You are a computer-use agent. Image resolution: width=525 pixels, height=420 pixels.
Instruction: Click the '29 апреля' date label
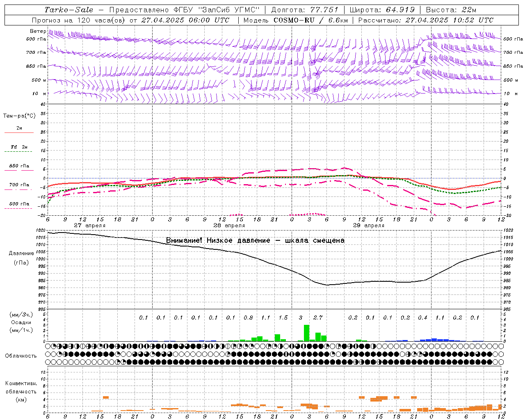coord(368,226)
